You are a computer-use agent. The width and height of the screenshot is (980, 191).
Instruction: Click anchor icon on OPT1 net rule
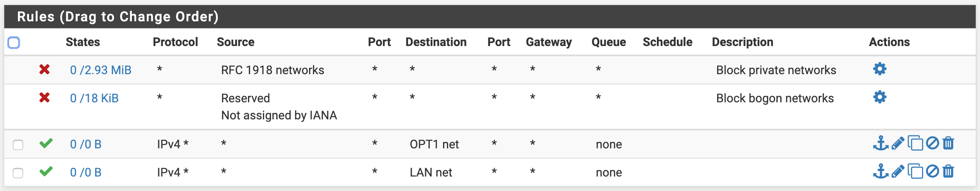pos(881,143)
